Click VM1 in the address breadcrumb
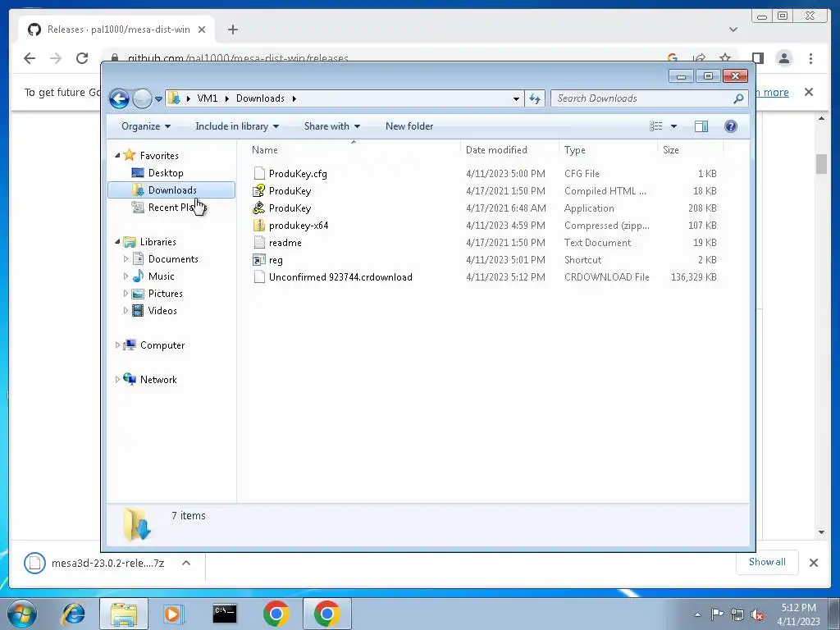The height and width of the screenshot is (630, 840). pos(208,98)
